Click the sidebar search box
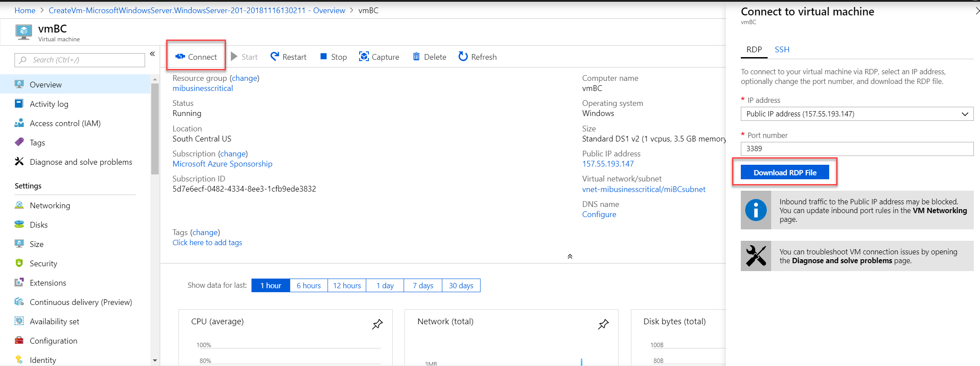 (x=80, y=60)
